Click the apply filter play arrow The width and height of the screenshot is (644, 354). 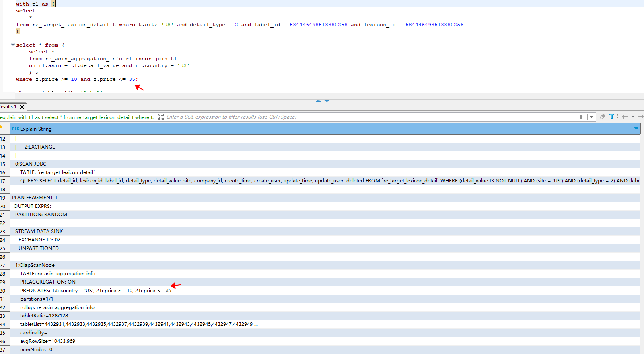pyautogui.click(x=581, y=117)
